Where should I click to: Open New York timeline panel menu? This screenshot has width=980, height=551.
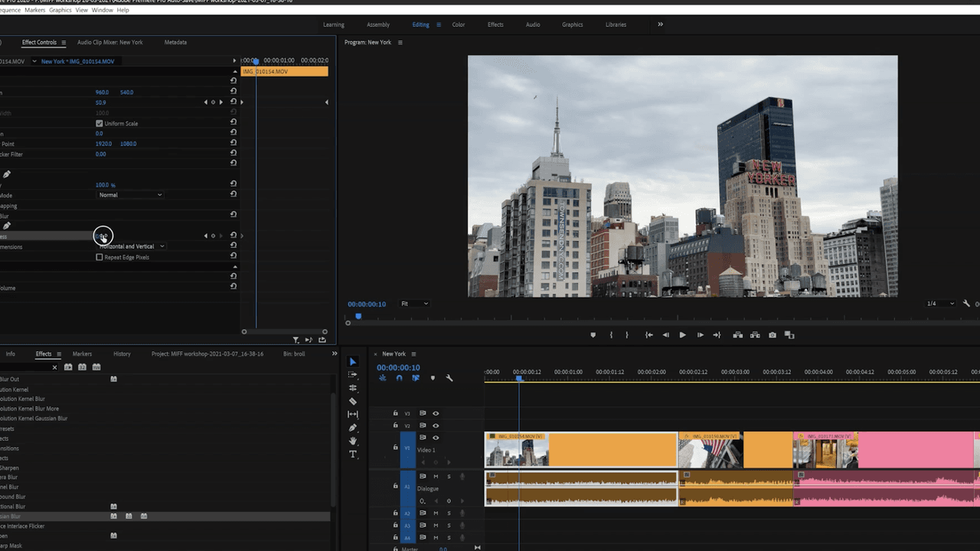click(413, 354)
